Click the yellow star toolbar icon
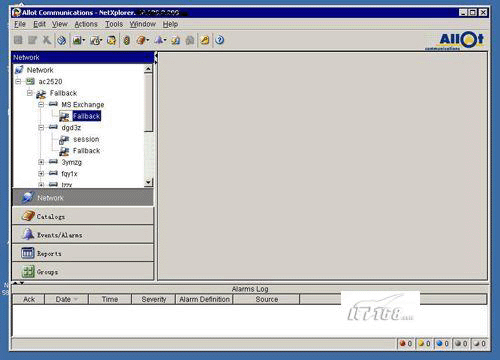Image resolution: width=500 pixels, height=360 pixels. (111, 40)
